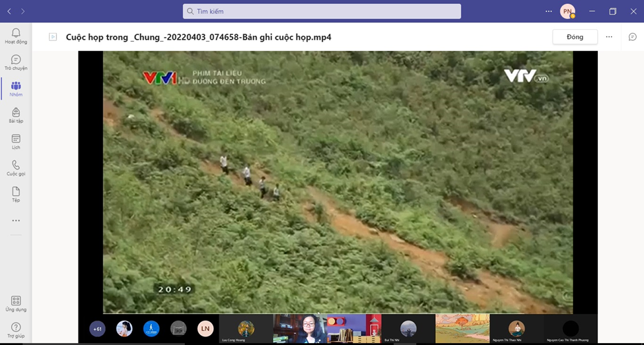The width and height of the screenshot is (644, 345).
Task: Show more apps ellipsis in sidebar
Action: [16, 221]
